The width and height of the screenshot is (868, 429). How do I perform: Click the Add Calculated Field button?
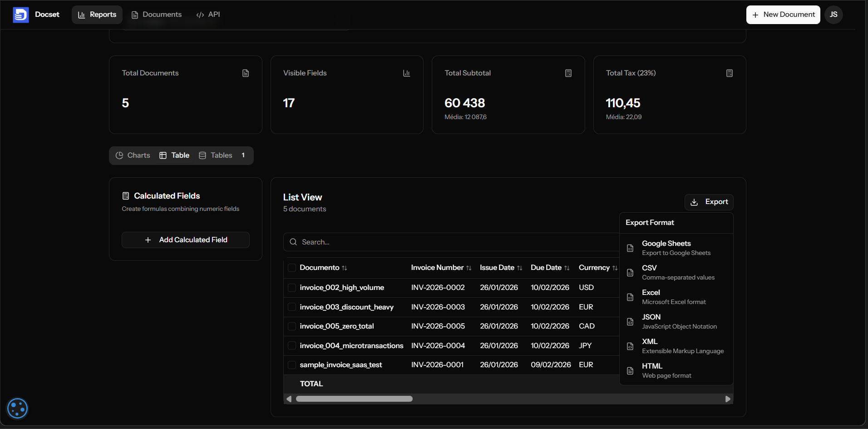point(185,239)
